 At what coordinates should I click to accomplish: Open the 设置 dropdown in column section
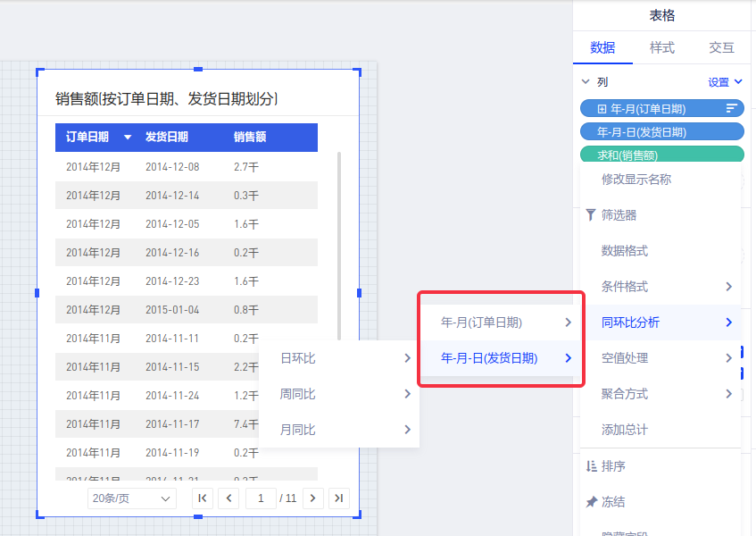724,82
